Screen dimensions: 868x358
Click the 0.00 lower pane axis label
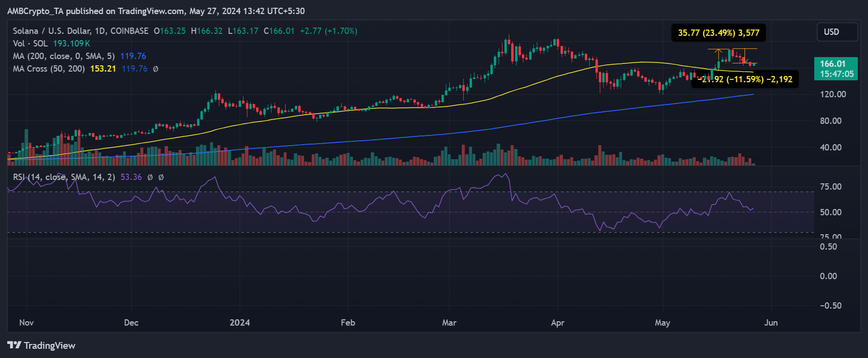[x=828, y=276]
